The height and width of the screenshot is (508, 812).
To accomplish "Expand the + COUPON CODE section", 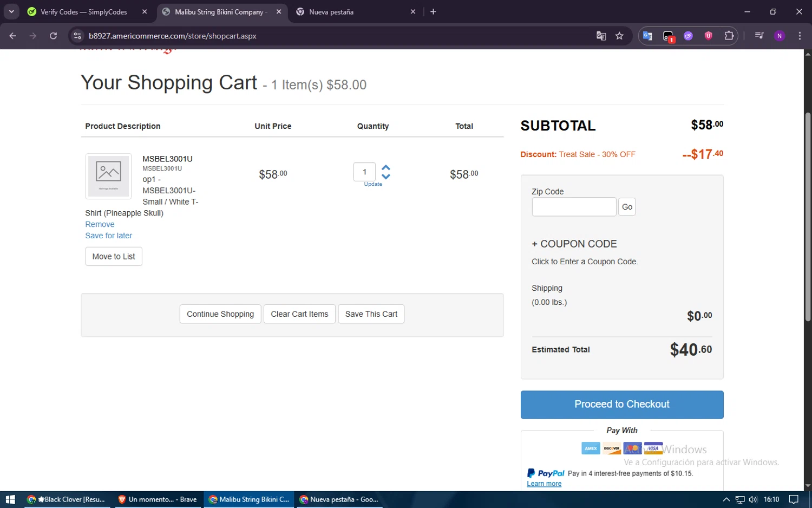I will pyautogui.click(x=574, y=244).
